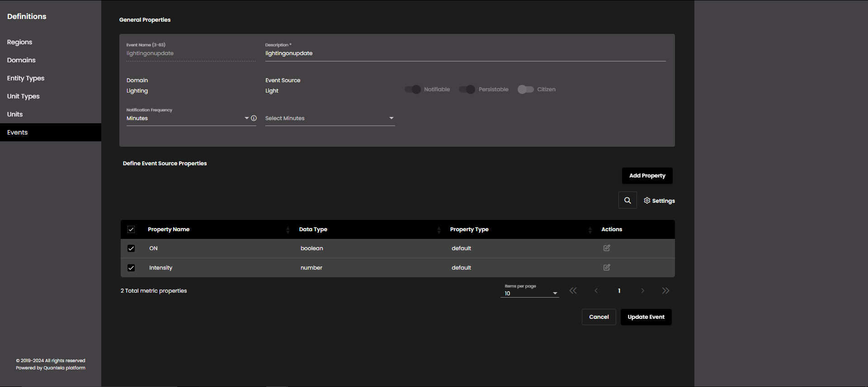Sort by Property Type column
The image size is (868, 387).
point(590,230)
